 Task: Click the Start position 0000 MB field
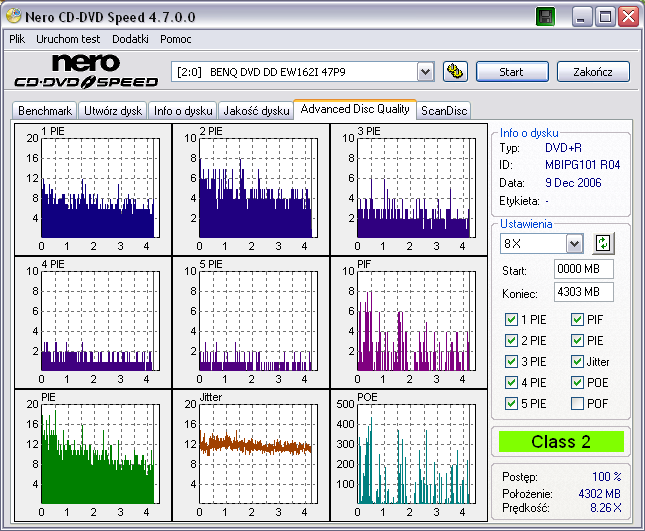click(x=584, y=269)
